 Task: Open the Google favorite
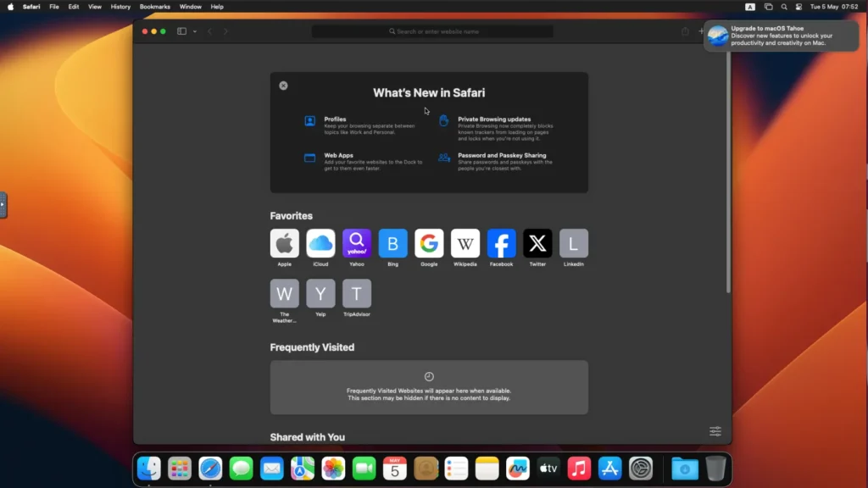point(429,243)
